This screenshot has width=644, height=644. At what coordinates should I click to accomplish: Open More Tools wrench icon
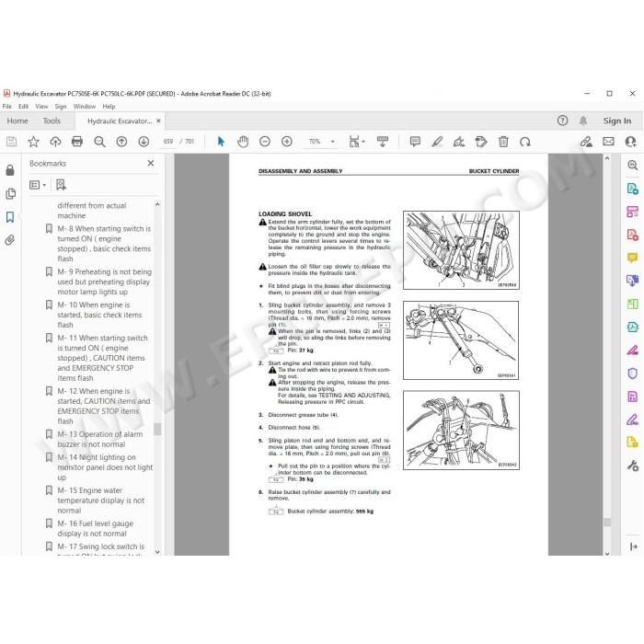[633, 466]
